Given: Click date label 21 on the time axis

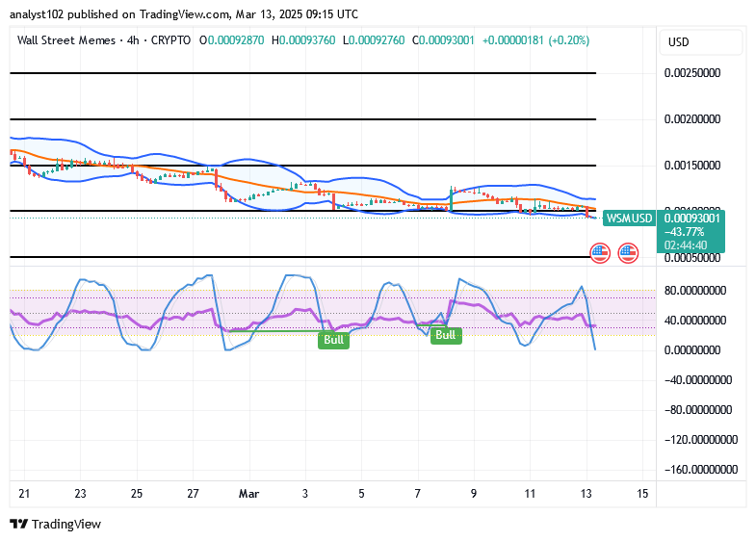Looking at the screenshot, I should [24, 493].
